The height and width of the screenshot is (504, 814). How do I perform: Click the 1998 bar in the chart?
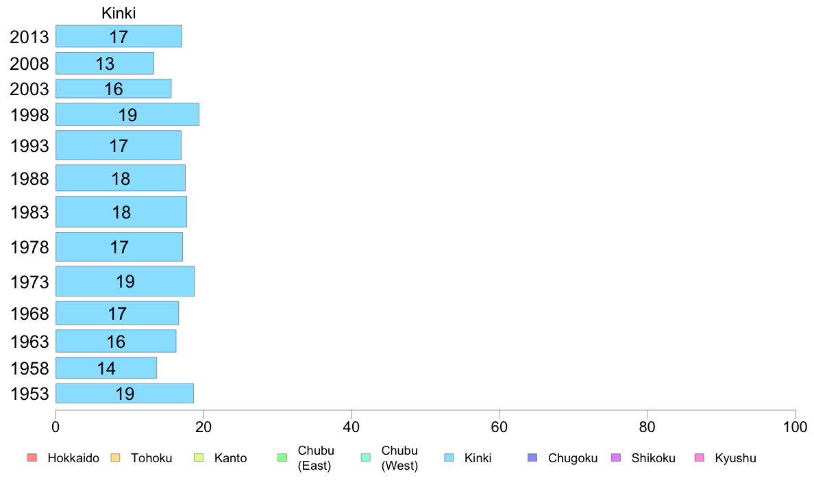(127, 114)
